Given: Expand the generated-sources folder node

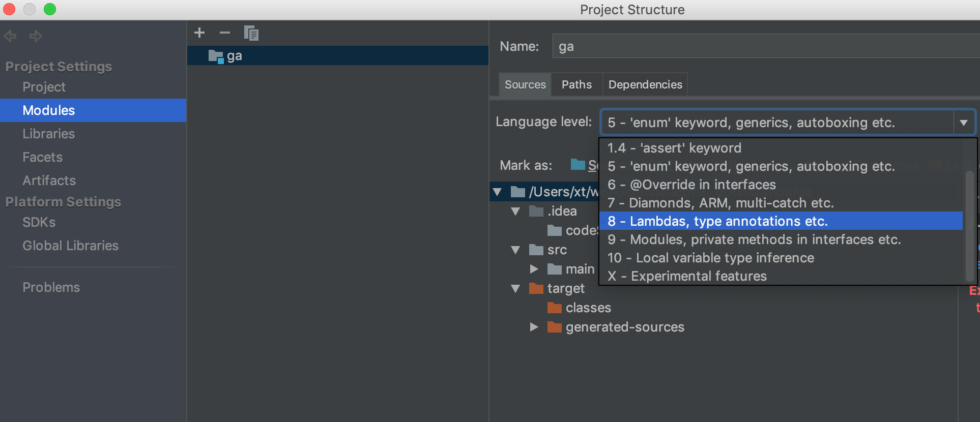Looking at the screenshot, I should pyautogui.click(x=534, y=327).
